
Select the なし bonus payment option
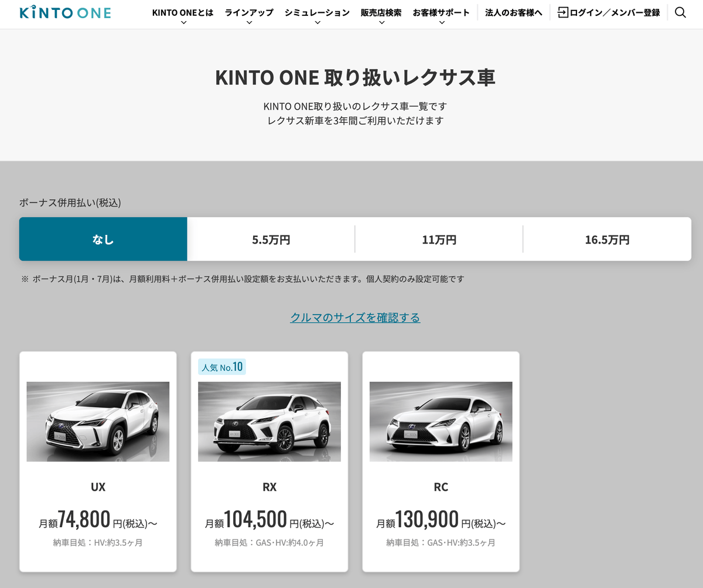[x=103, y=239]
